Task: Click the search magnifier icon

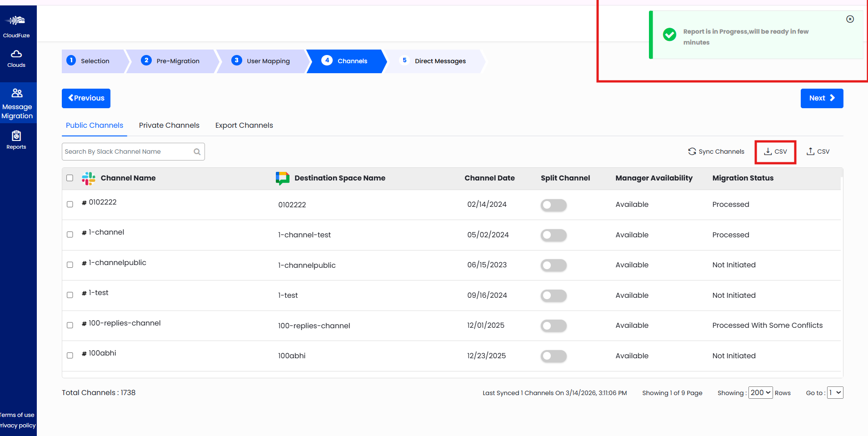Action: (x=197, y=152)
